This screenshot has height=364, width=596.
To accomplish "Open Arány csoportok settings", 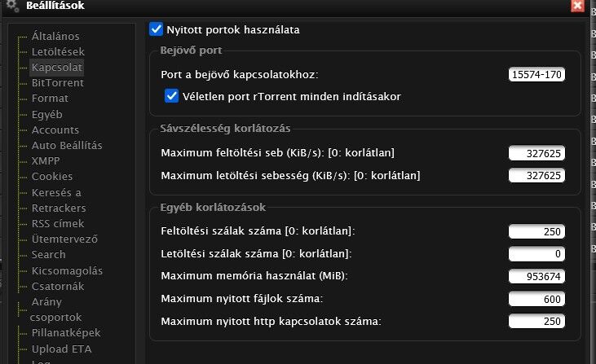I will pyautogui.click(x=55, y=309).
